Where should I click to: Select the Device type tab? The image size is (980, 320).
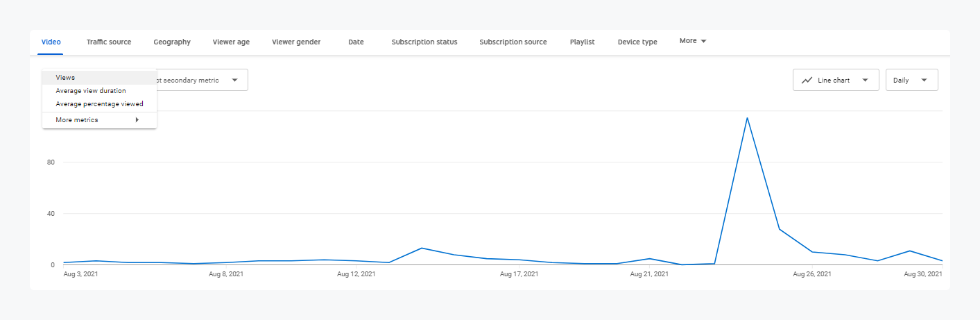[637, 42]
